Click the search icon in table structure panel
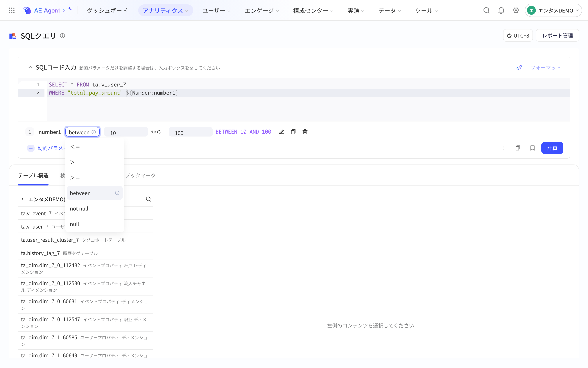Viewport: 588px width, 368px height. [148, 199]
